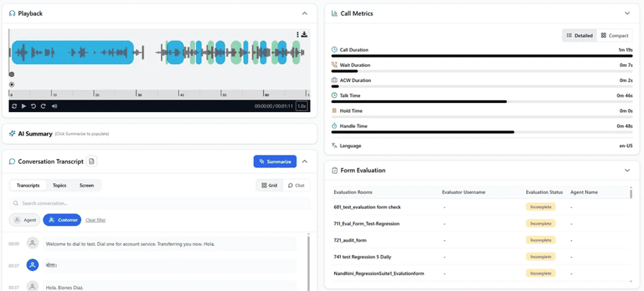Open Nandhini_RegressionSuite1_Evalutionform row
Image resolution: width=644 pixels, height=291 pixels.
(x=481, y=273)
